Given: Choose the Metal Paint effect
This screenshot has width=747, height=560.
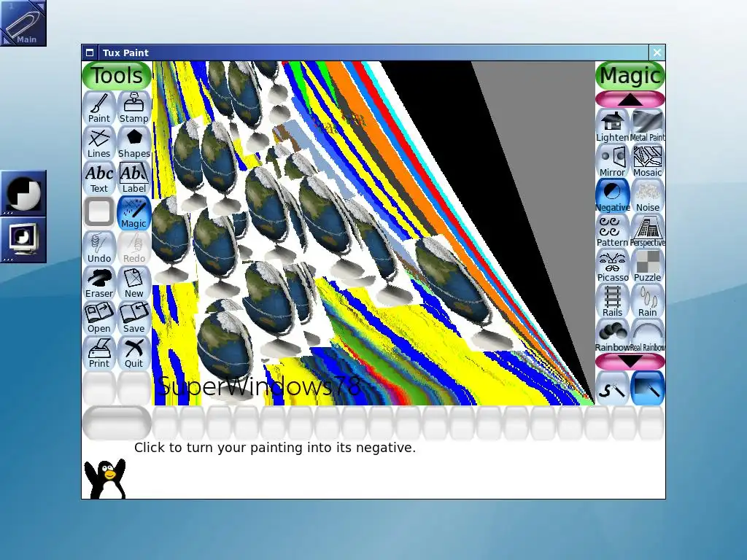Looking at the screenshot, I should point(648,126).
